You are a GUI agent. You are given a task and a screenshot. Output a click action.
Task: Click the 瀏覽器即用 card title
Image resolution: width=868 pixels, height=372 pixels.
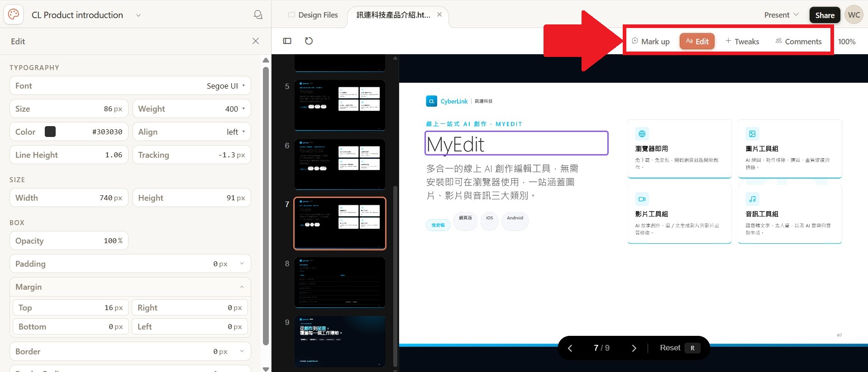(652, 149)
